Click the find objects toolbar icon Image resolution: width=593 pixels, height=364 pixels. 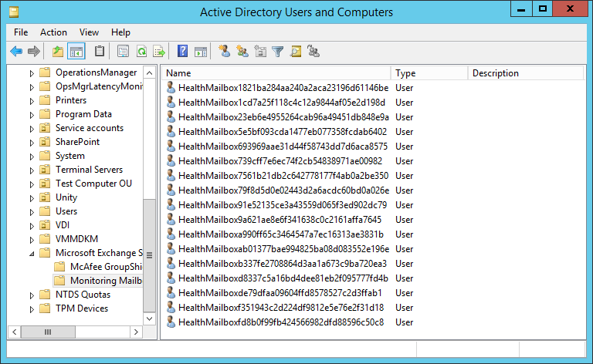(x=296, y=52)
